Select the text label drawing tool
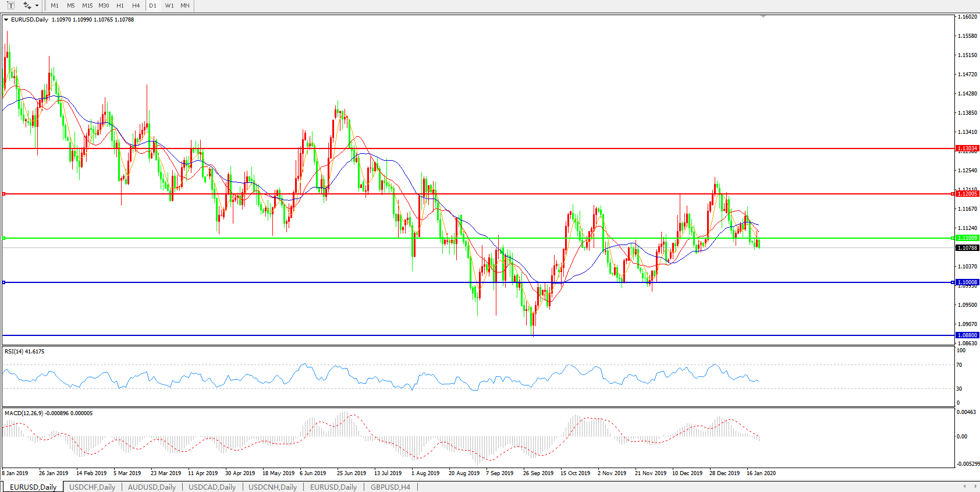 pos(10,5)
